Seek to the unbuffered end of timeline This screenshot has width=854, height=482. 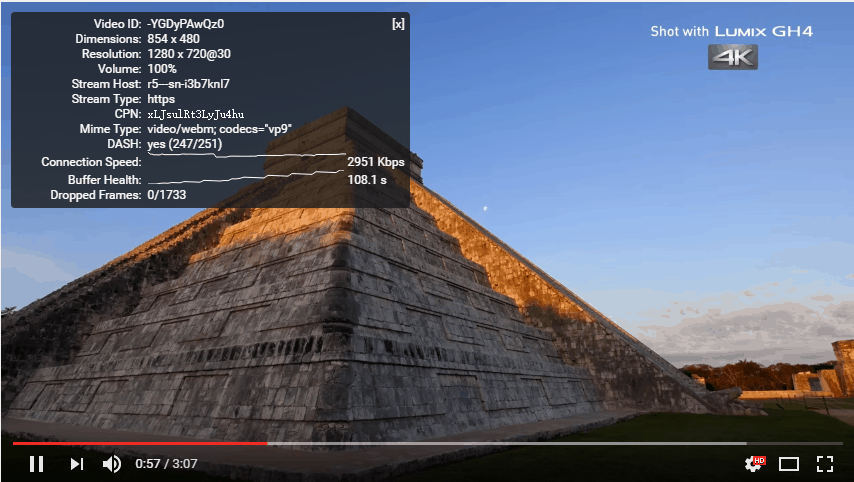click(x=795, y=442)
